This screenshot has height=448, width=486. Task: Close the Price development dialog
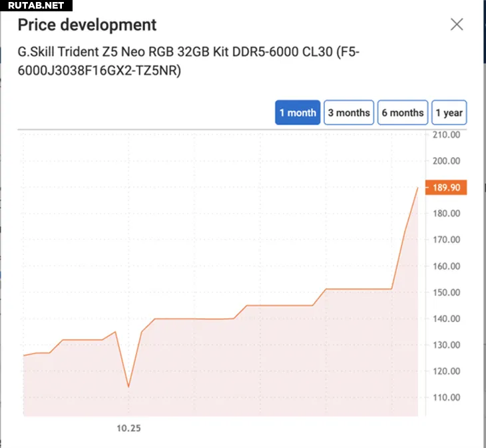point(457,25)
